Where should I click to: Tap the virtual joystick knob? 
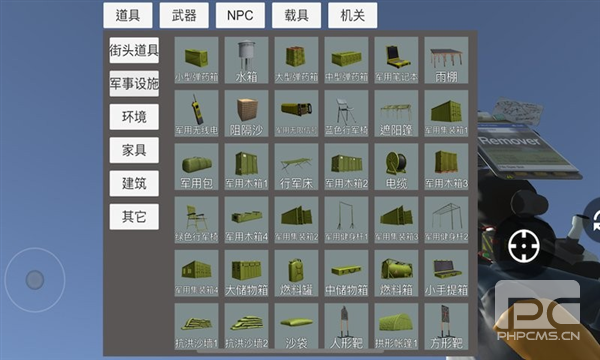point(35,280)
